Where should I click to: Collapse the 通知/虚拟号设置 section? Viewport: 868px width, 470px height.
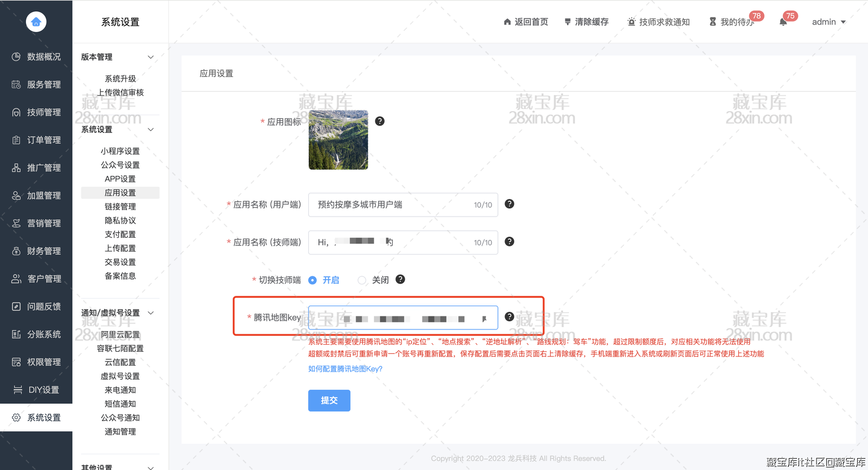151,313
